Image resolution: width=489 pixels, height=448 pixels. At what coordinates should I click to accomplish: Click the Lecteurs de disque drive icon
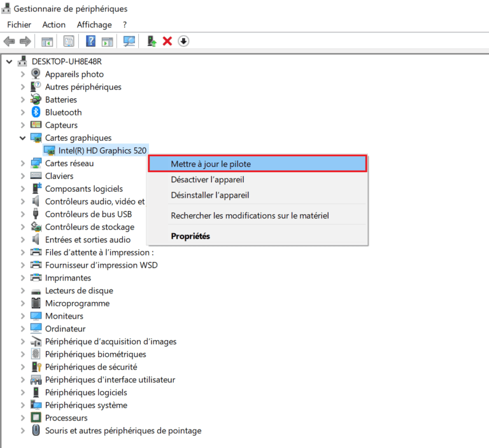coord(36,292)
